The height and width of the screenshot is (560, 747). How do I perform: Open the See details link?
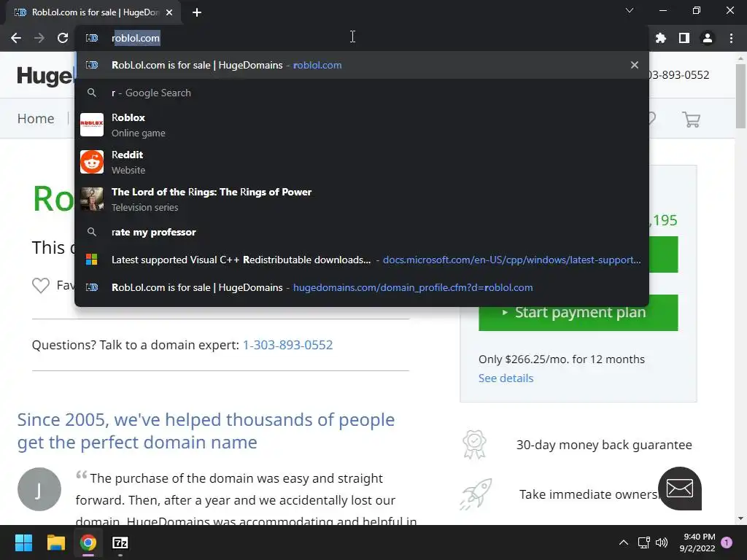tap(506, 378)
